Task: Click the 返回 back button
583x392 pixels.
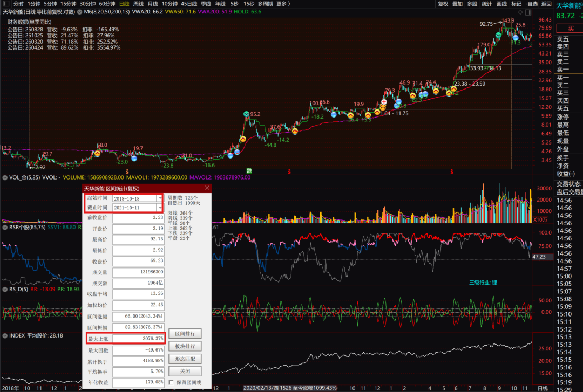Action: [x=546, y=4]
